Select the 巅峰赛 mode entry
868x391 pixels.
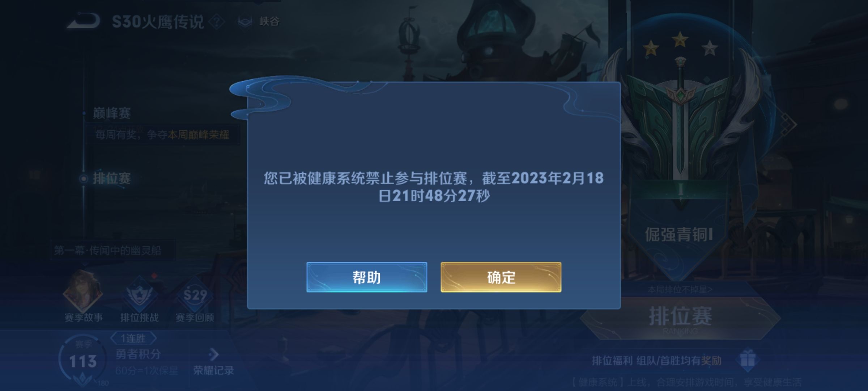(112, 113)
